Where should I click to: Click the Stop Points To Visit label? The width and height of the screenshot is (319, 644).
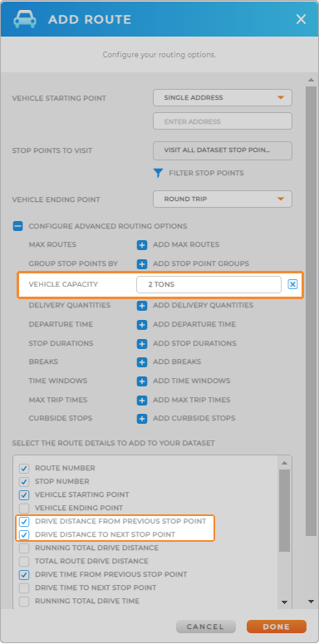click(52, 150)
